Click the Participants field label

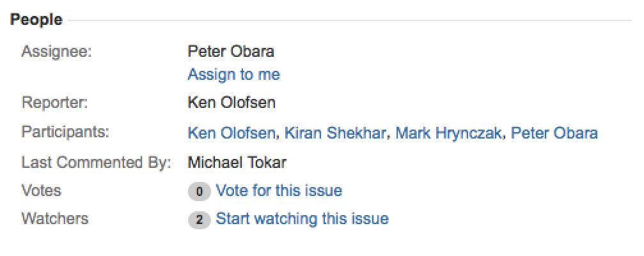click(x=65, y=132)
